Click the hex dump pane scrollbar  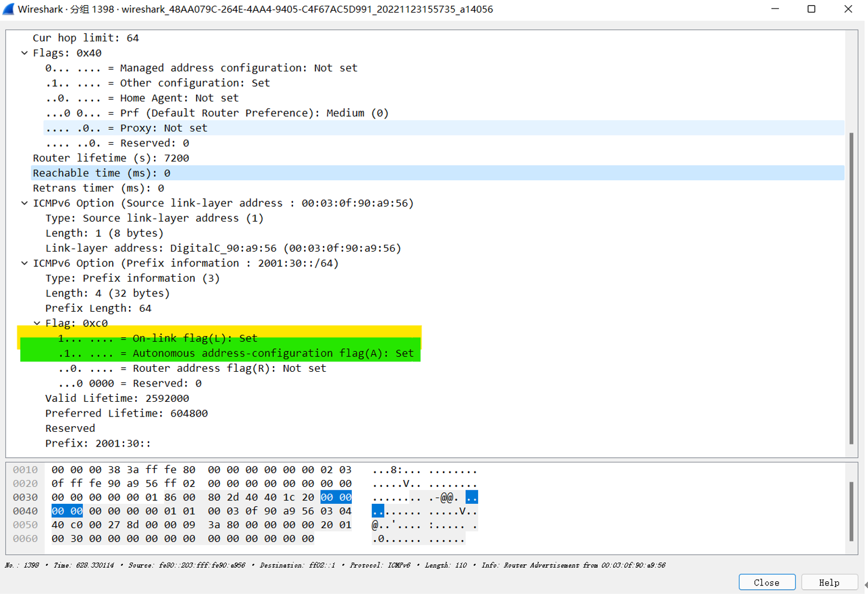851,511
